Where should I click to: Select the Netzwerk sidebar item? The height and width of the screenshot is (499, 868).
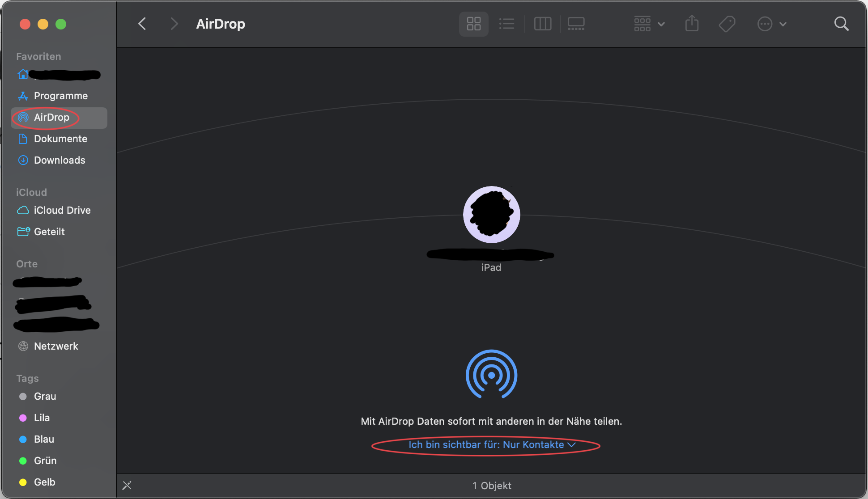(55, 346)
